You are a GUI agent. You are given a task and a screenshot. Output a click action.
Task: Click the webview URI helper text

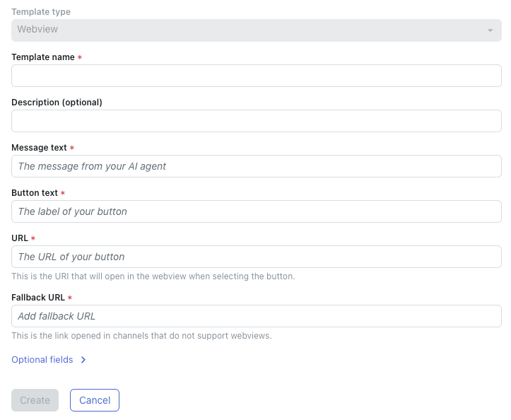[x=153, y=276]
